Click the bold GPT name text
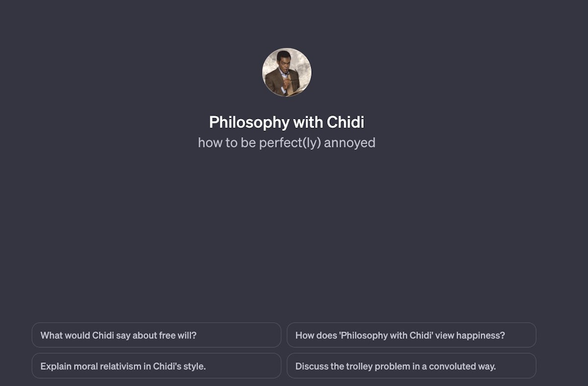 coord(287,122)
